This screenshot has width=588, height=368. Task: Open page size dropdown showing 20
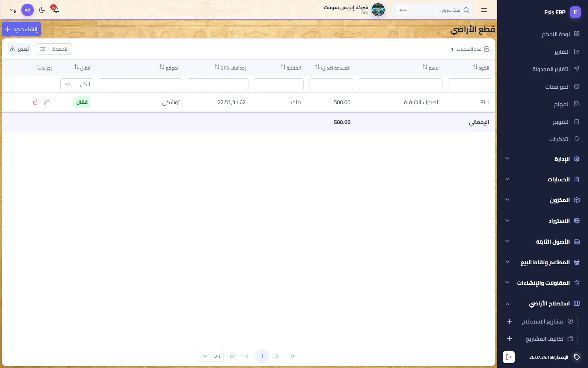coord(211,356)
